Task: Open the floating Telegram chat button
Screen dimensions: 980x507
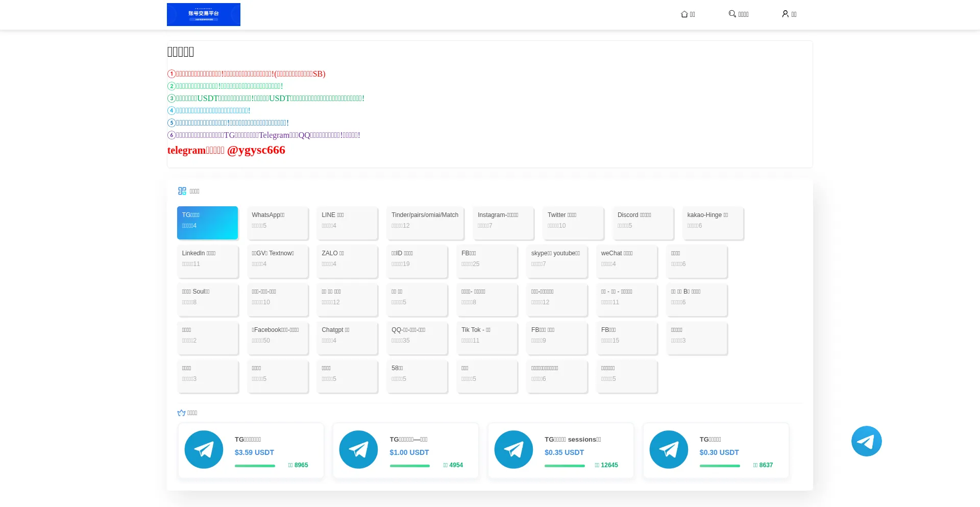Action: tap(866, 441)
